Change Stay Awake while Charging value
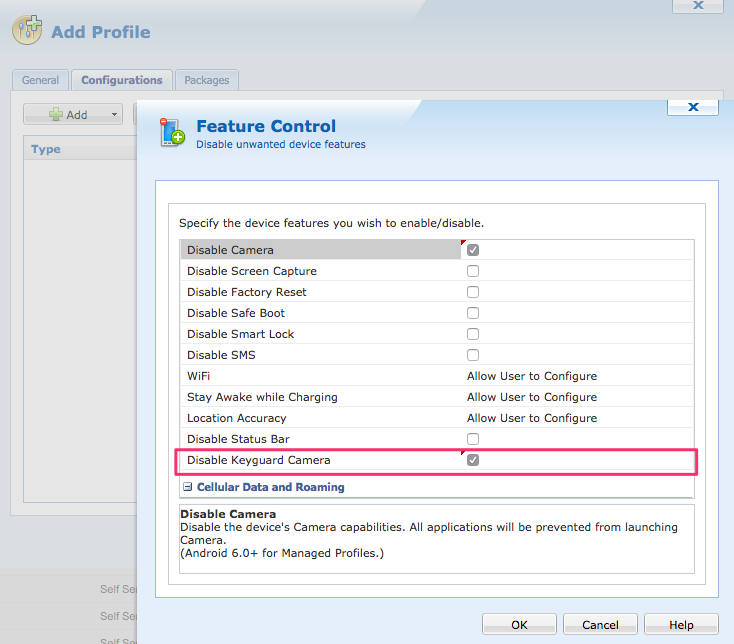Viewport: 734px width, 644px height. [532, 397]
